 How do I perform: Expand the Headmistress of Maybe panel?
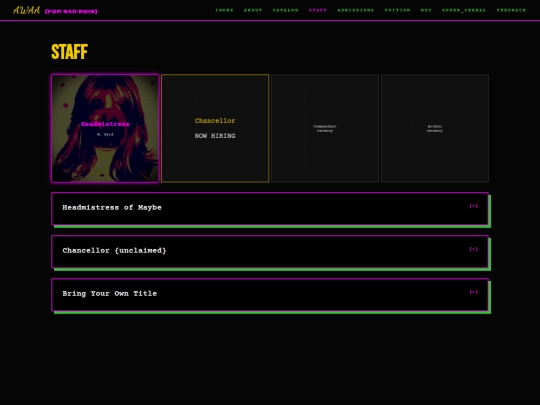[270, 209]
